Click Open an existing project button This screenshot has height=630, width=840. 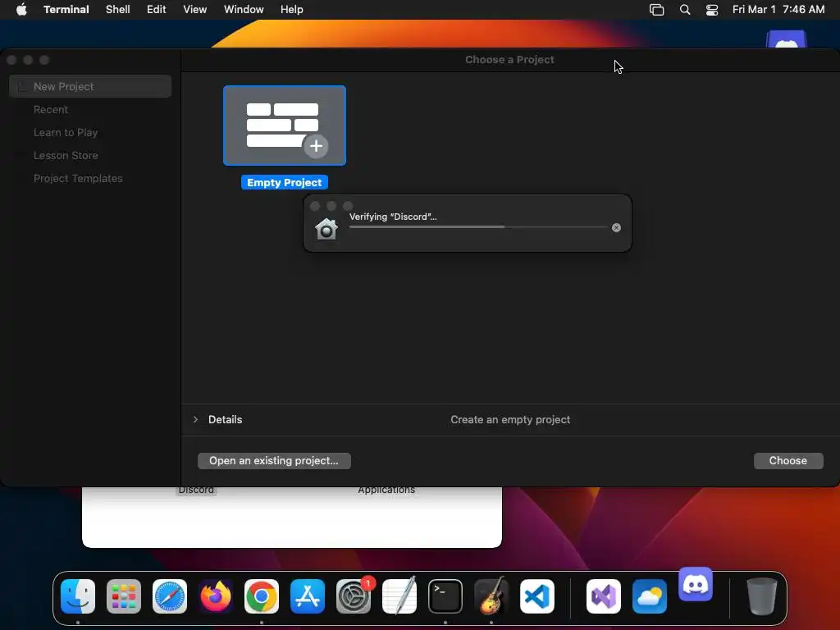274,461
